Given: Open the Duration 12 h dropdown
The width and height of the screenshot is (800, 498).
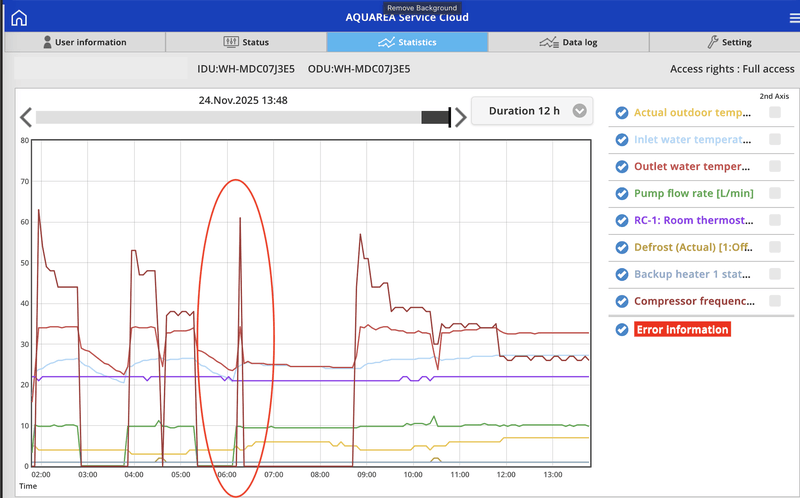Looking at the screenshot, I should [x=532, y=111].
